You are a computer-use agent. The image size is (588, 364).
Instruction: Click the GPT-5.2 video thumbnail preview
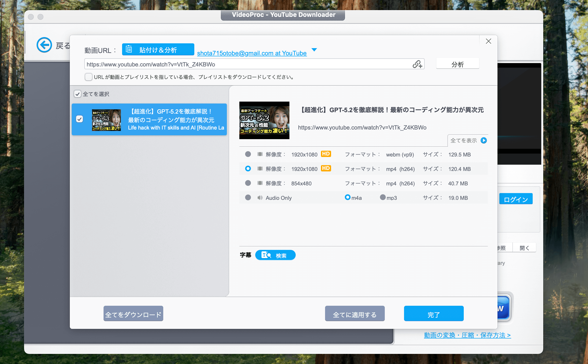[x=264, y=120]
